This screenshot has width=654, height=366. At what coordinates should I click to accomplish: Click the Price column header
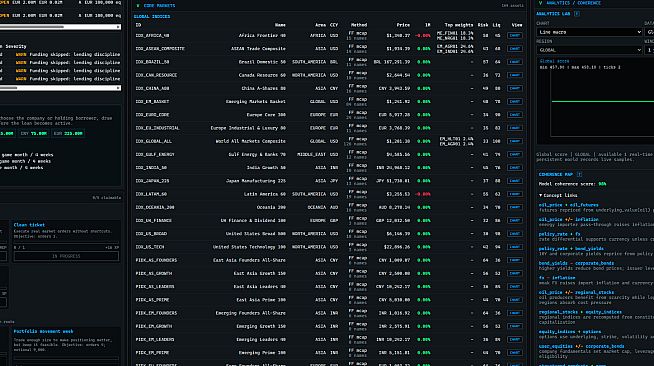pos(403,25)
